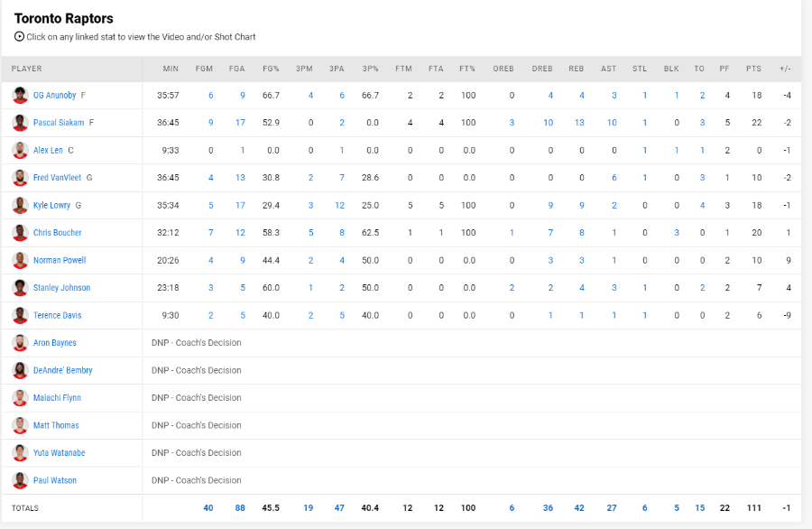Open Stanley Johnson's player link
Screen dimensions: 812x529
(61, 288)
